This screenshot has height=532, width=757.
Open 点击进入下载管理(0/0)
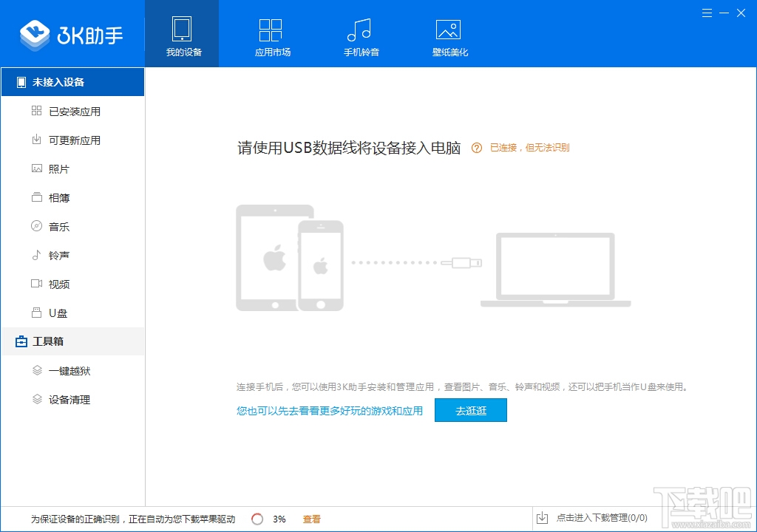click(602, 518)
